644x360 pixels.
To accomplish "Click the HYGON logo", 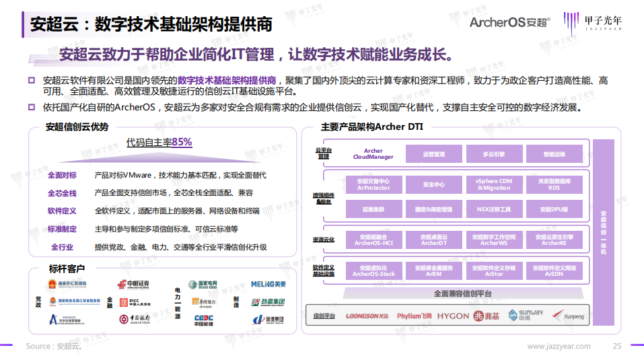I will (453, 316).
